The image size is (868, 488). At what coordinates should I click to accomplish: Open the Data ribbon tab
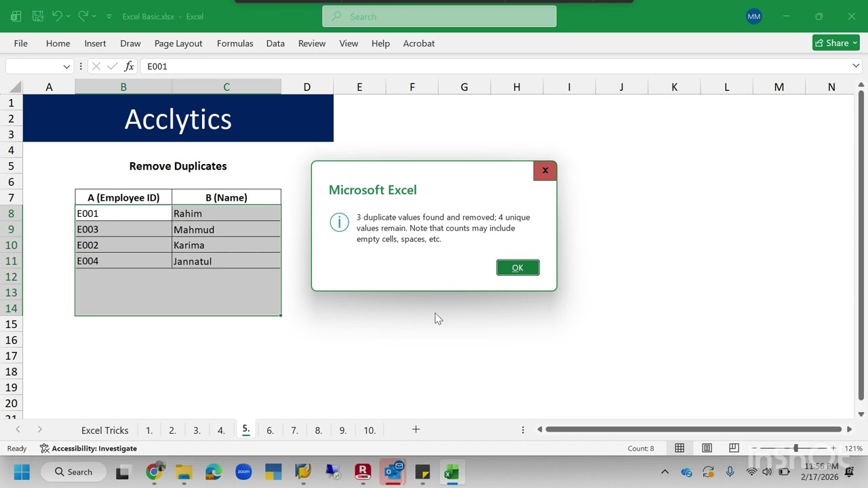275,43
